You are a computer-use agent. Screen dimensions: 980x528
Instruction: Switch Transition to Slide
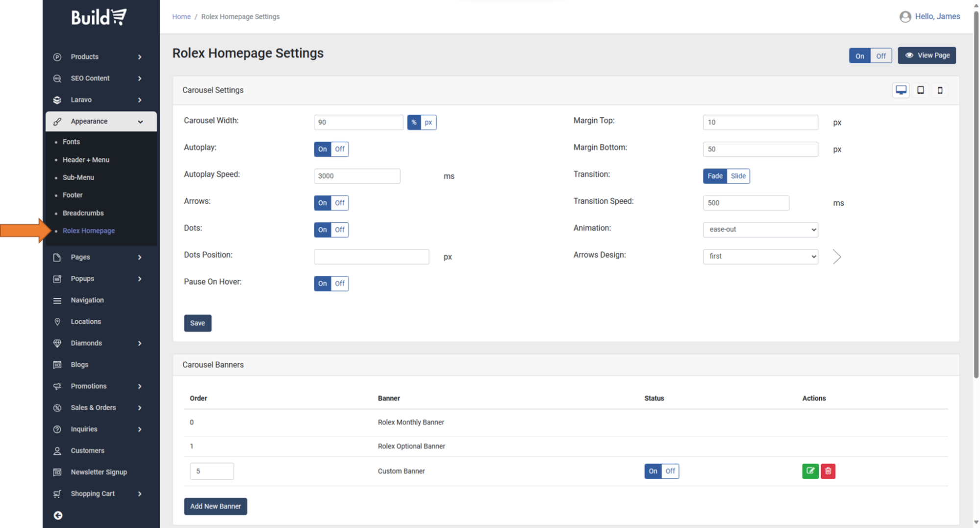738,176
